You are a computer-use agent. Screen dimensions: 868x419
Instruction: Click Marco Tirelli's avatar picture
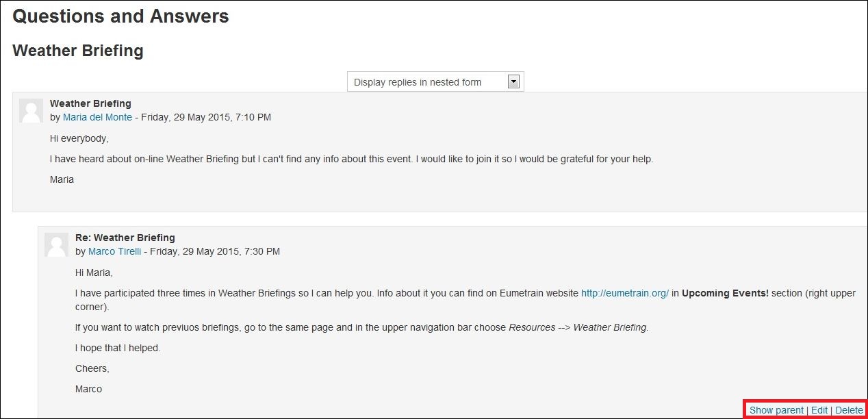[56, 244]
